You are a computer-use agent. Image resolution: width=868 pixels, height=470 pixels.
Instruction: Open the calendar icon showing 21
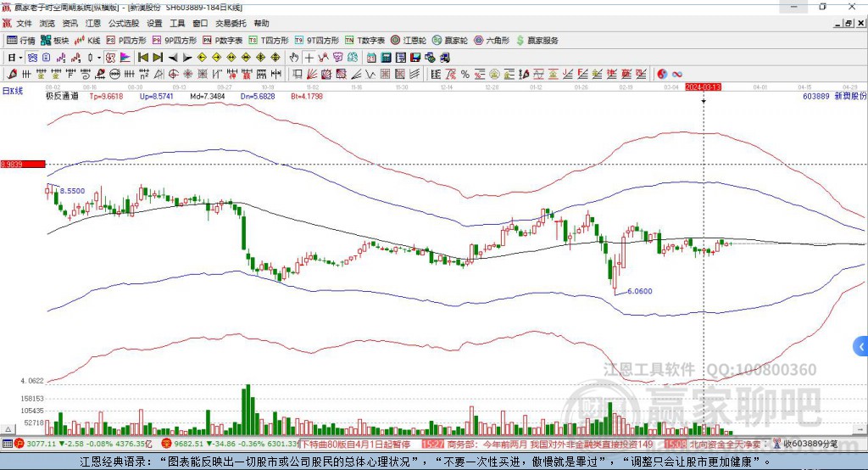click(371, 58)
